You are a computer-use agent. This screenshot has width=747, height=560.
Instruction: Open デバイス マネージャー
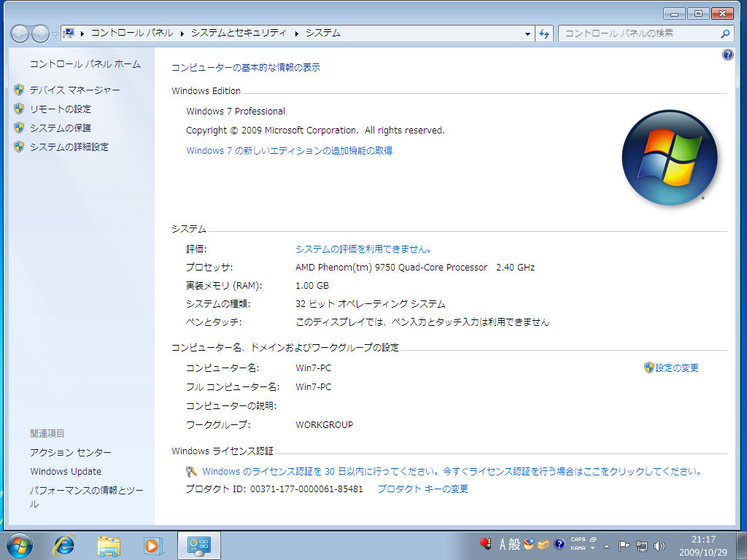(75, 90)
